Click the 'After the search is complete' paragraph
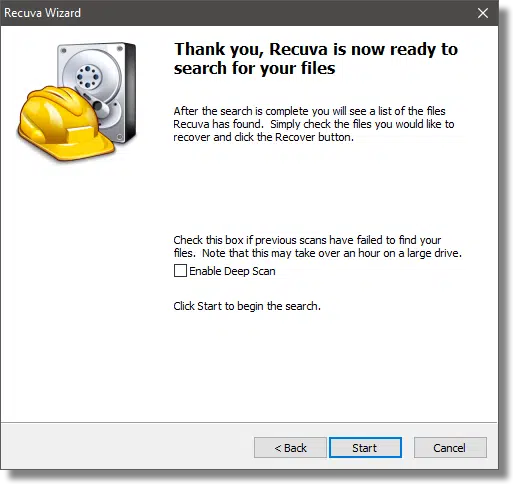The image size is (513, 484). (314, 124)
